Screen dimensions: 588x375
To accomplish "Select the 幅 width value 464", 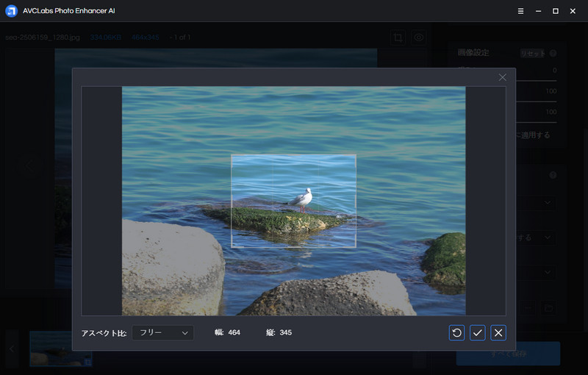I will click(234, 332).
